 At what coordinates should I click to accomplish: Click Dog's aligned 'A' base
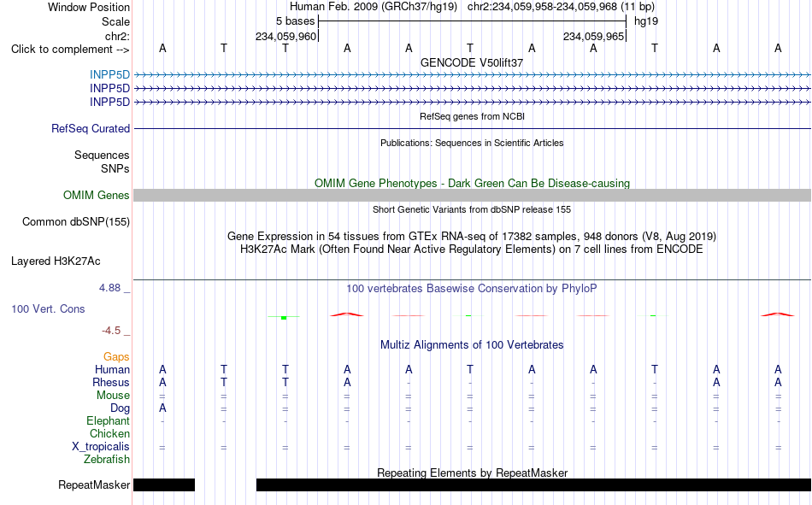coord(162,408)
